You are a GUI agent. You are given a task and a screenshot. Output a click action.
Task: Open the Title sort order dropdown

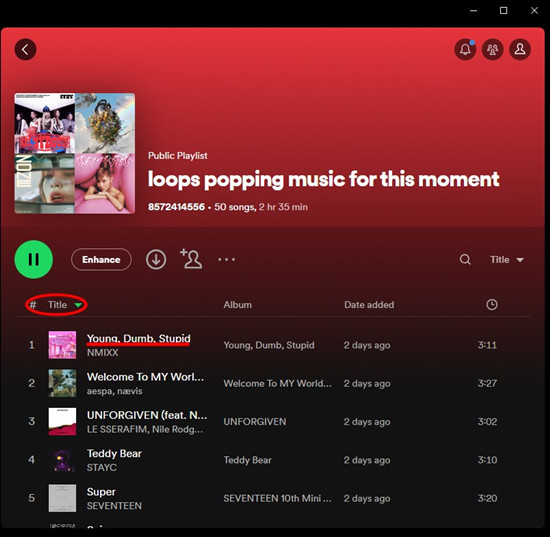[x=507, y=260]
